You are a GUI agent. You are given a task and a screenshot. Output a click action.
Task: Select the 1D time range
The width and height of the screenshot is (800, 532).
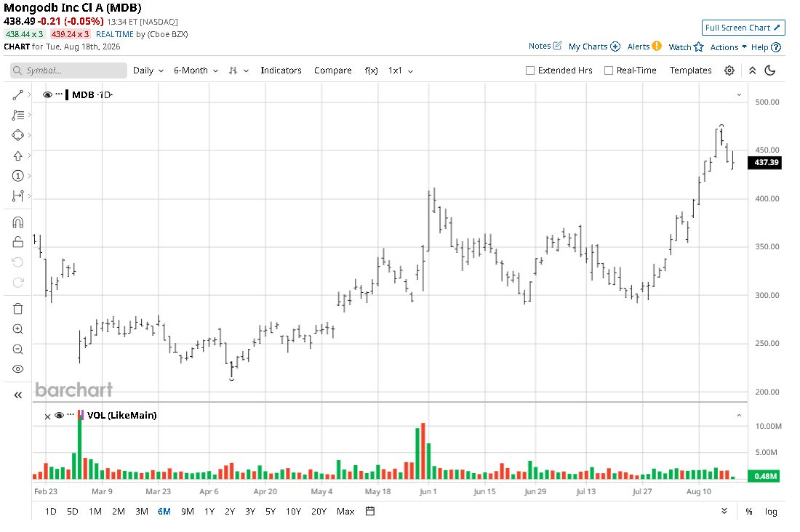click(50, 511)
